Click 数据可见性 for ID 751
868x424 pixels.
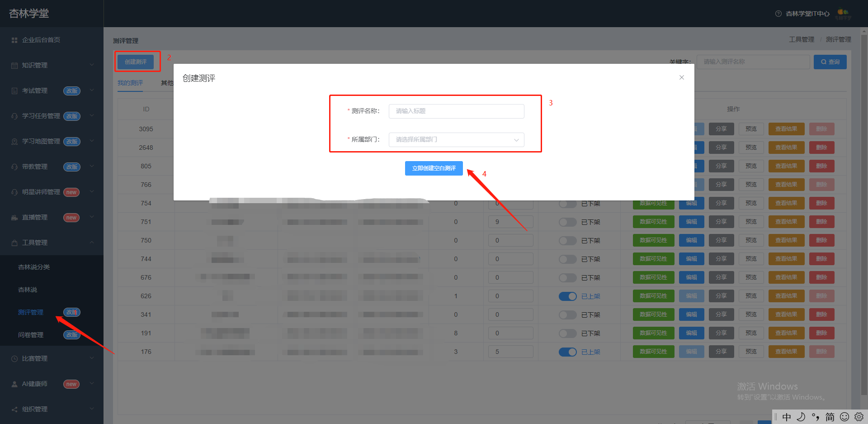coord(653,222)
